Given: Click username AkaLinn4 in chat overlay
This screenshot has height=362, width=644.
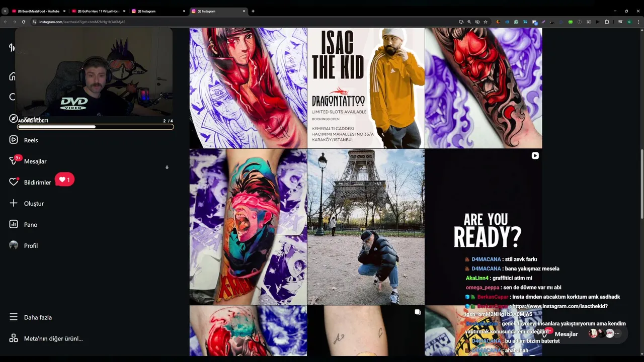Looking at the screenshot, I should click(x=477, y=278).
